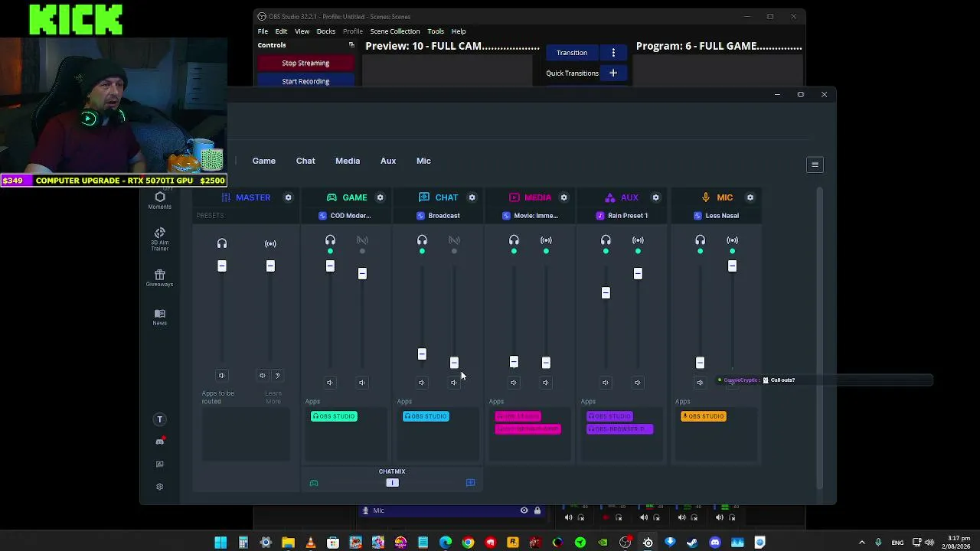Click the MIC channel microphone icon
The width and height of the screenshot is (980, 551).
pyautogui.click(x=706, y=197)
